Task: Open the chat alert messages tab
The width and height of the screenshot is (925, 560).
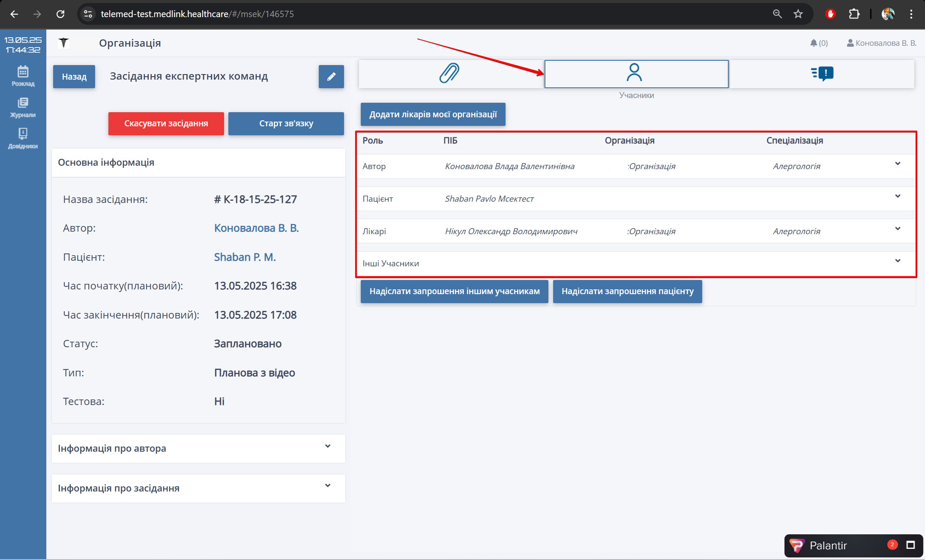Action: click(822, 74)
